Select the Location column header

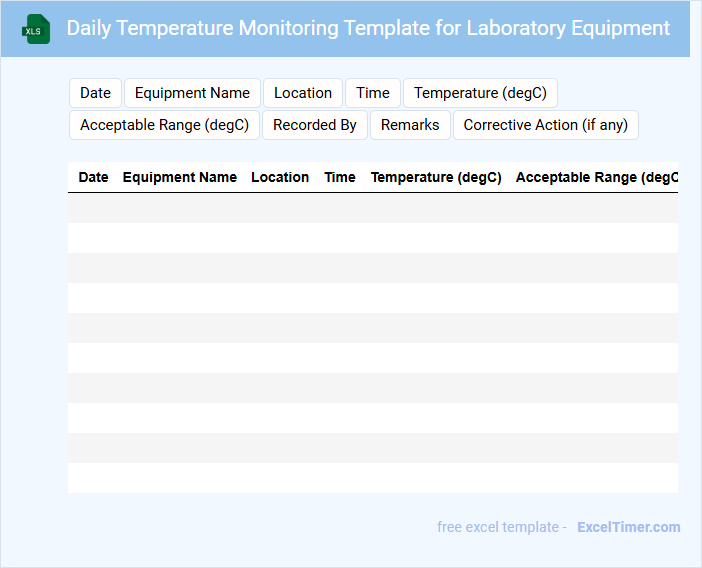tap(280, 177)
